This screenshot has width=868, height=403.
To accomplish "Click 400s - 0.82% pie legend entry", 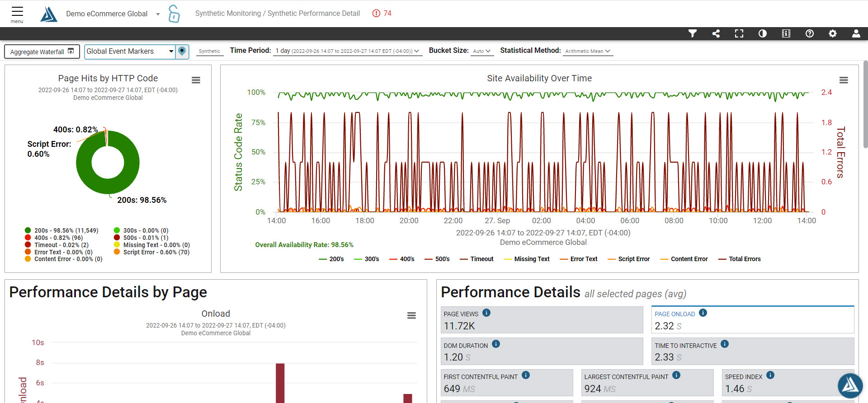I will coord(54,238).
